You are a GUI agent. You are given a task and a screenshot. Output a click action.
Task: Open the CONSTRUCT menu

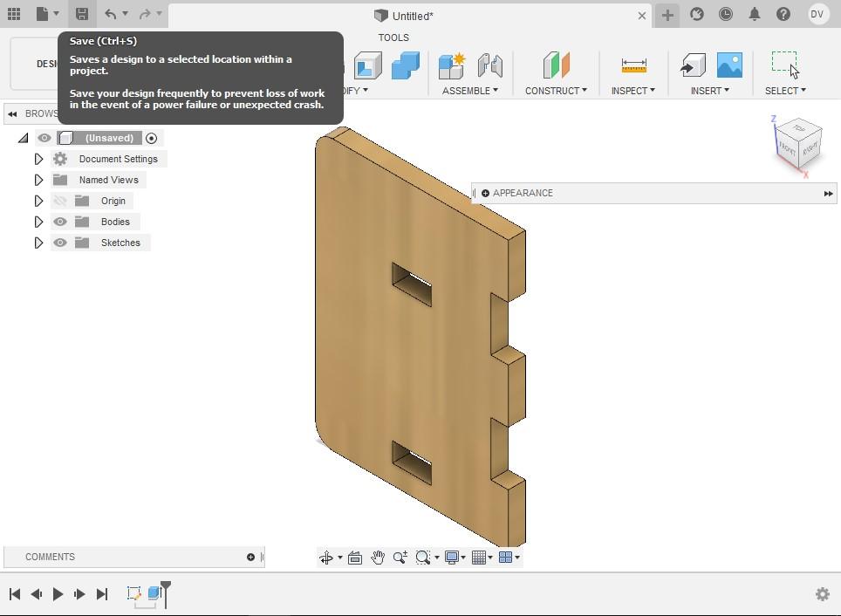click(x=556, y=91)
